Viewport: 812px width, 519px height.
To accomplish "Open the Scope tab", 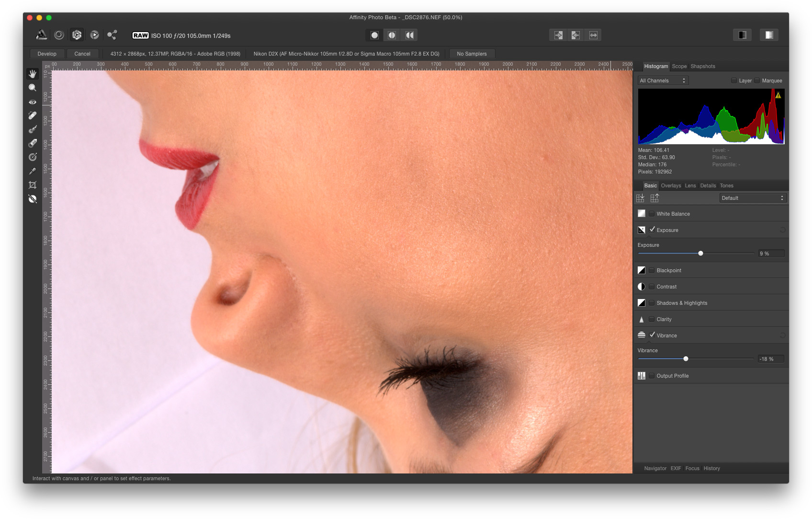I will coord(679,67).
